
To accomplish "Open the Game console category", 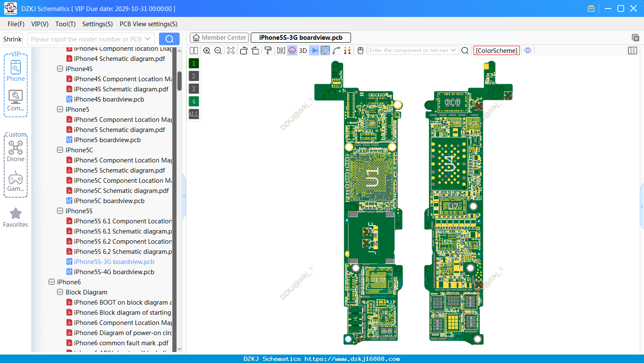I will (16, 181).
